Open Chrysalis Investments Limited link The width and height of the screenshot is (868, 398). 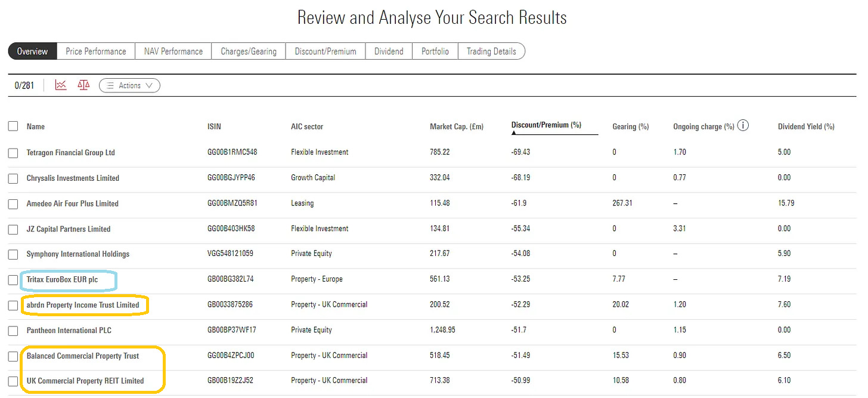73,178
